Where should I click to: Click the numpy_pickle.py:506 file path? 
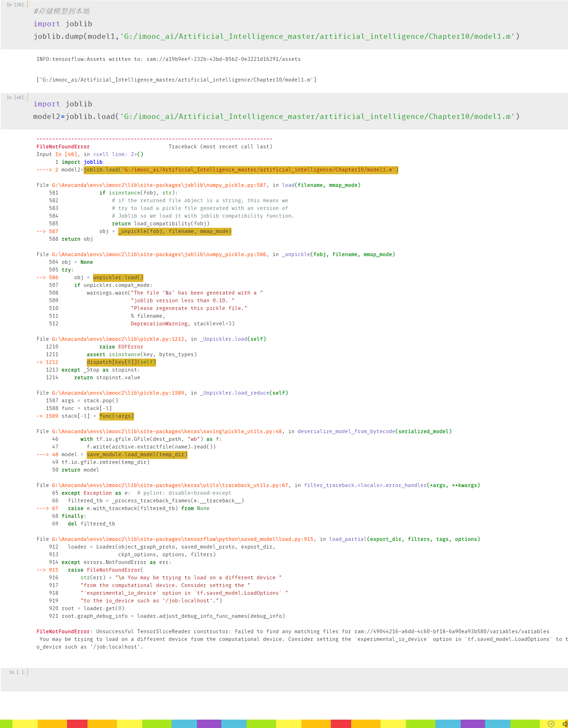coord(159,254)
